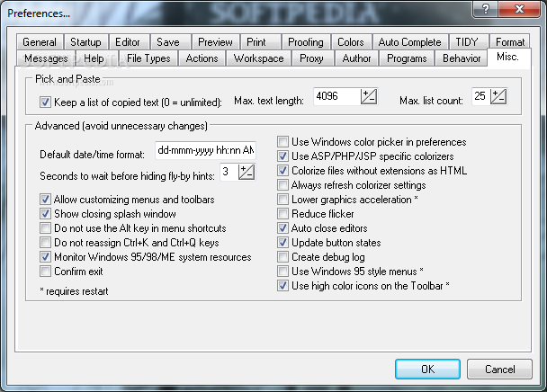Close the Preferences dialog window
Screen dimensions: 547x392
(526, 13)
